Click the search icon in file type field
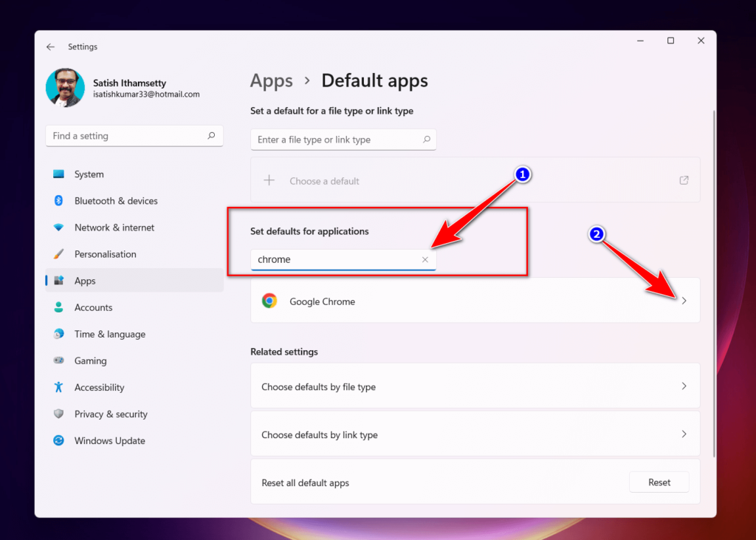 [427, 140]
